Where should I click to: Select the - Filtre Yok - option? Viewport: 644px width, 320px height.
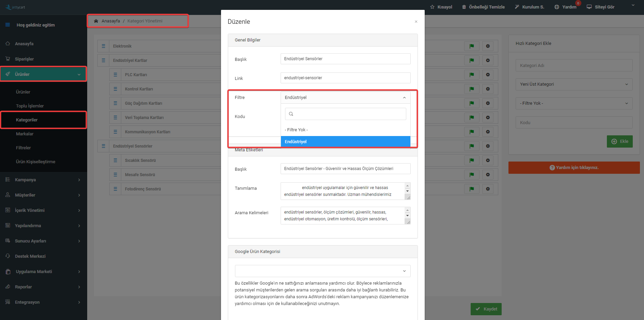click(346, 130)
